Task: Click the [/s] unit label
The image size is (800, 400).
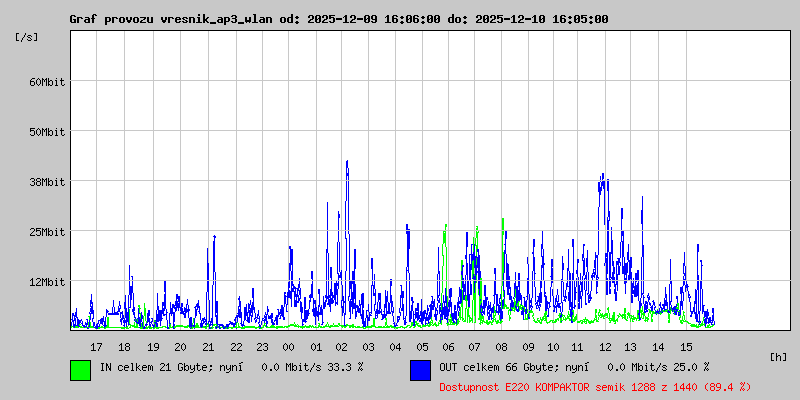Action: point(27,37)
